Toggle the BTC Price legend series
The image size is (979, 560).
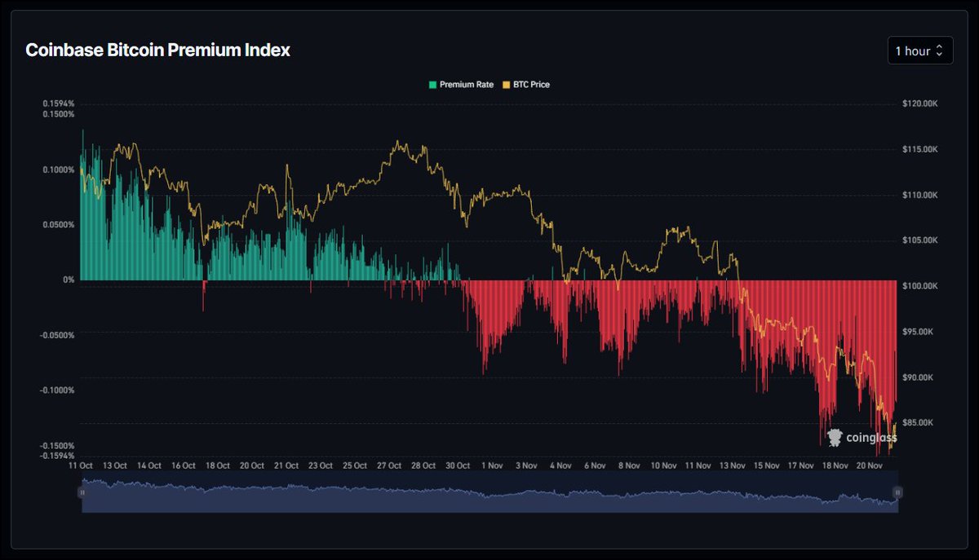point(526,84)
